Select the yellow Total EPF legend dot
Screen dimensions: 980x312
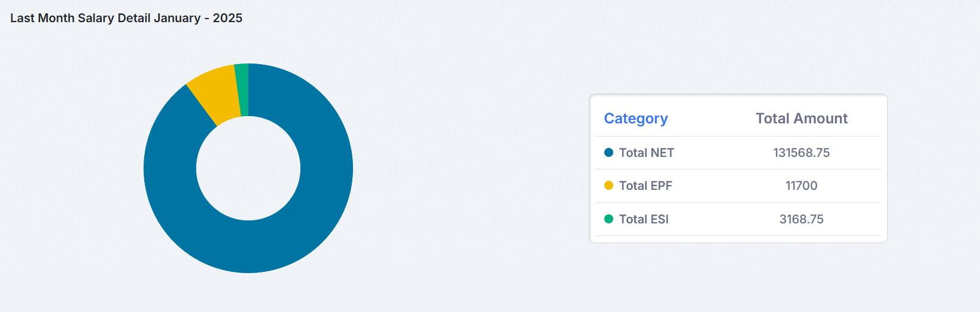tap(608, 186)
